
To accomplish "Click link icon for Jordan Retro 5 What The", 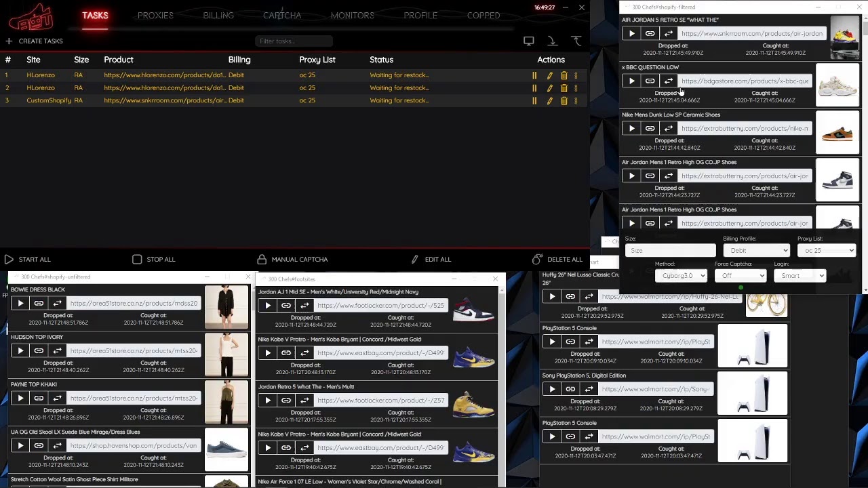I will (x=286, y=400).
